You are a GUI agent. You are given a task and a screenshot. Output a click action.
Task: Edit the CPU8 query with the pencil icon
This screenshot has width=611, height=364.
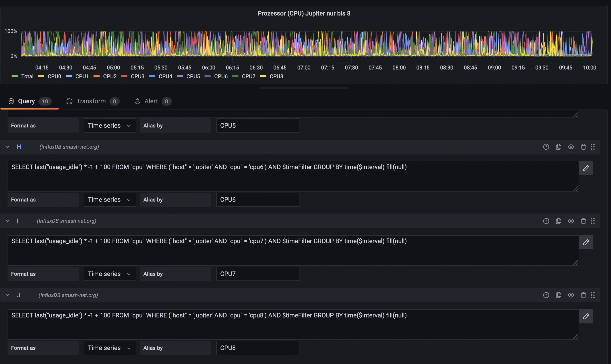point(586,316)
